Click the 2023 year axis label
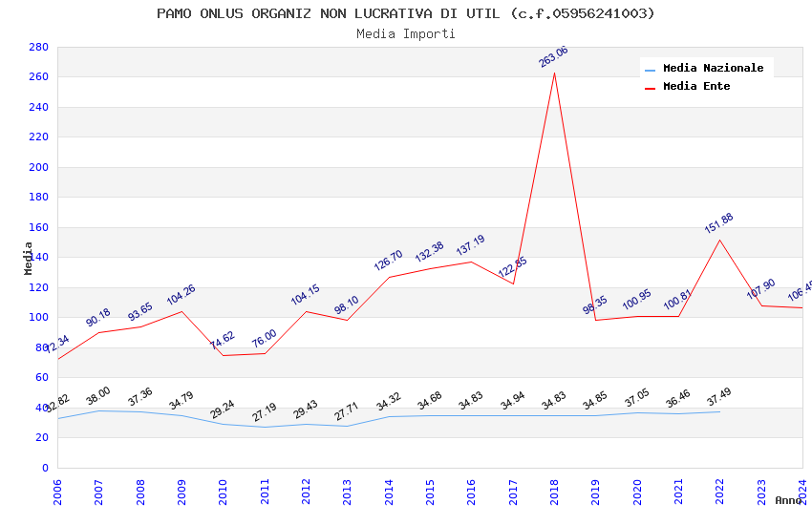Viewport: 812px width, 525px height. 761,492
